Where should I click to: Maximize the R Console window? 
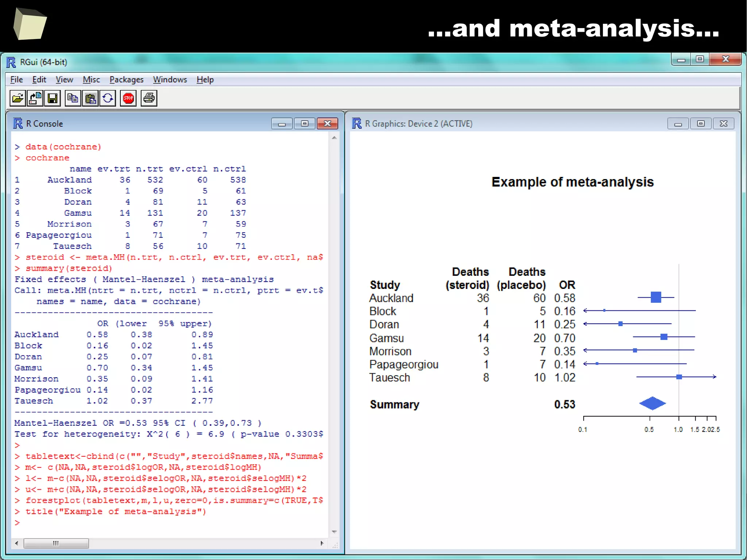305,124
